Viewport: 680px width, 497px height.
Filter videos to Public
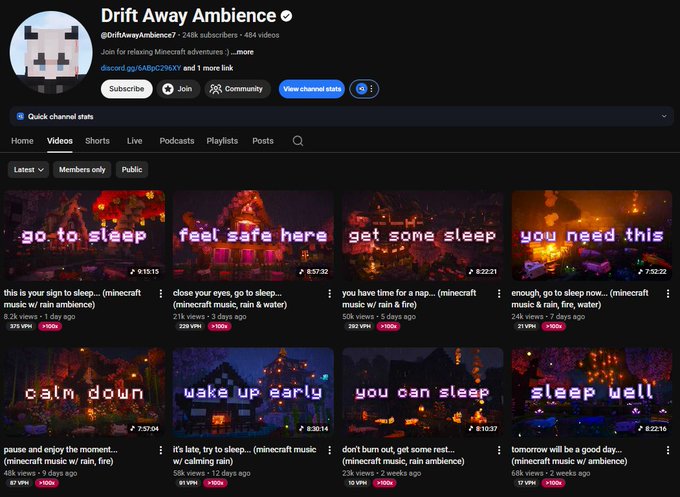tap(132, 170)
